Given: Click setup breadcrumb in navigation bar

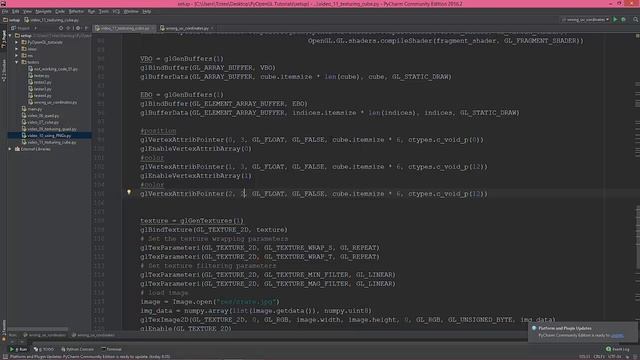Looking at the screenshot, I should [x=12, y=20].
